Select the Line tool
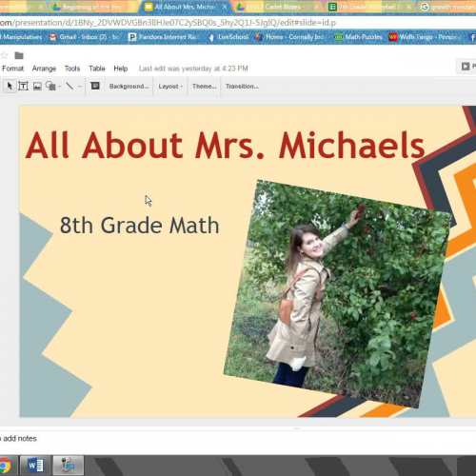476x476 pixels. point(69,86)
